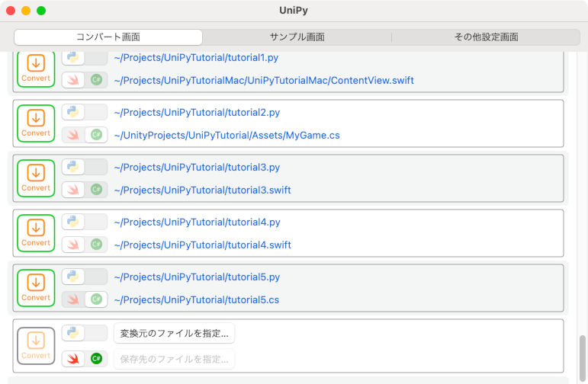This screenshot has height=384, width=588.
Task: Open ContentView.swift destination path link
Action: (264, 80)
